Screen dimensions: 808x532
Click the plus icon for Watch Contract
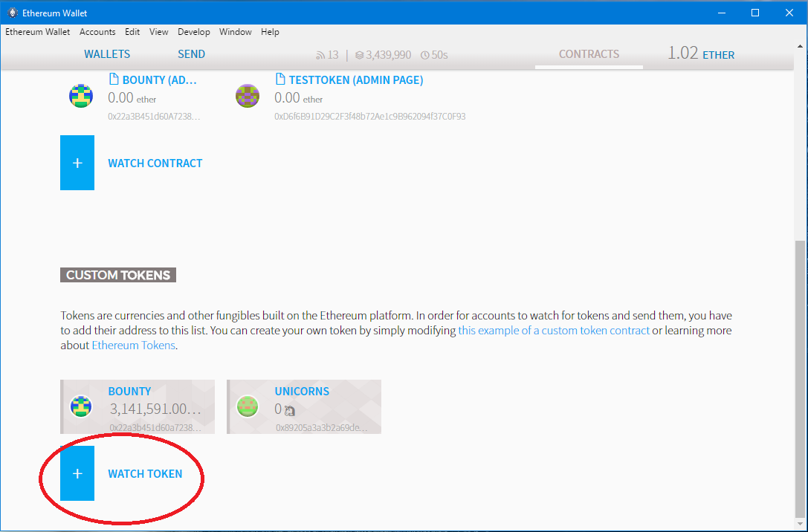tap(77, 163)
